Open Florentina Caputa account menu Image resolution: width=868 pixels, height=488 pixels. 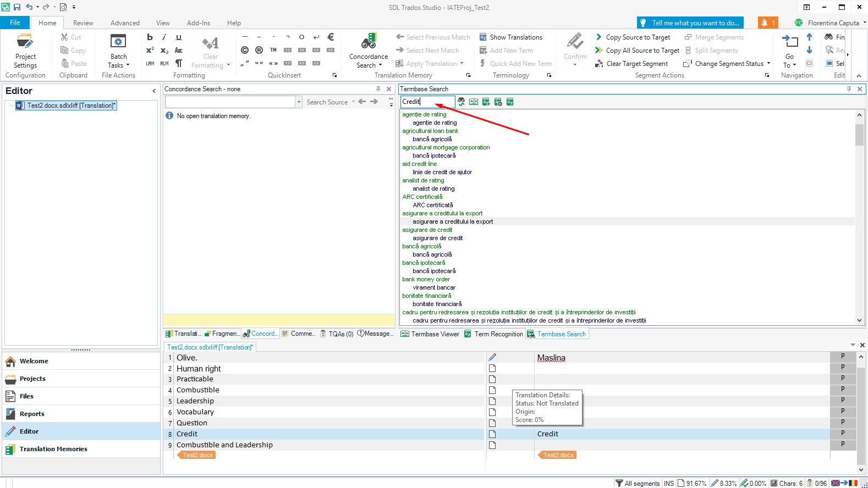830,23
